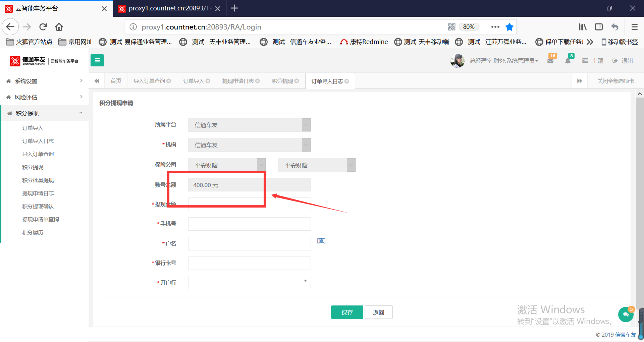Click the [查] lookup link beside 户名
Viewport: 644px width, 342px height.
(321, 241)
